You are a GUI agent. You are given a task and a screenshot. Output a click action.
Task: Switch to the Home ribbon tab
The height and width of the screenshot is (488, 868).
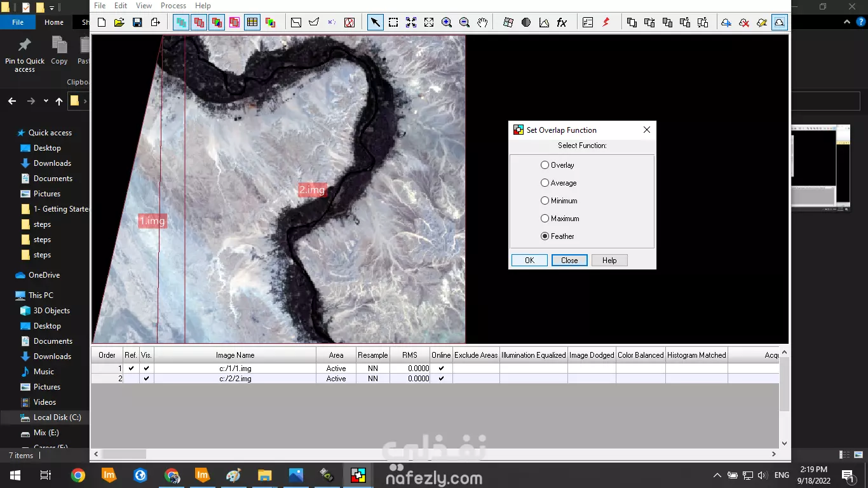(53, 22)
